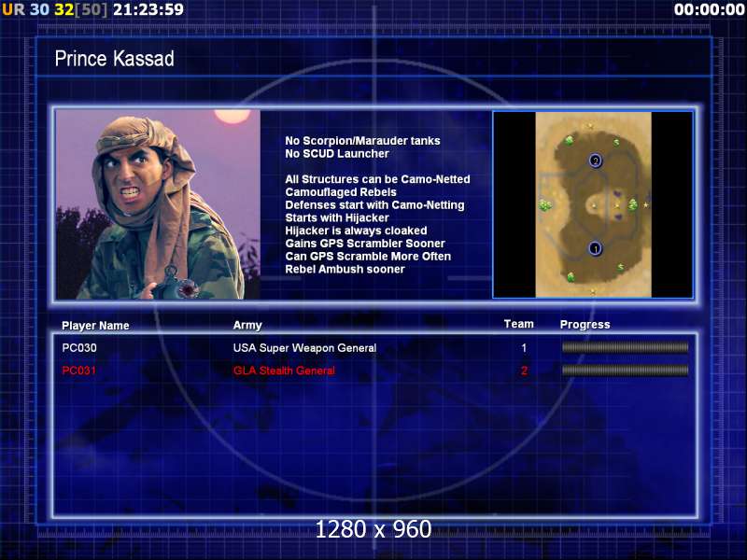Select player name PC031
The height and width of the screenshot is (560, 747).
[79, 371]
